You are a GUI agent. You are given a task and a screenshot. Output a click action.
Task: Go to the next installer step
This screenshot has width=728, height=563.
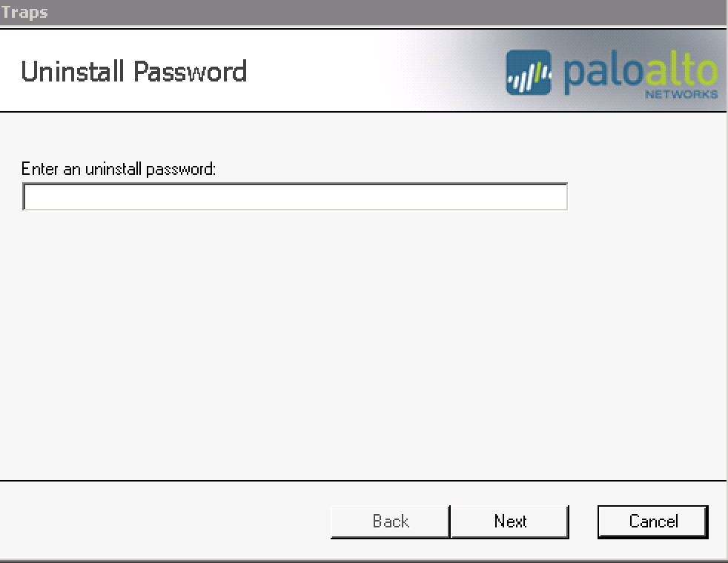[510, 522]
